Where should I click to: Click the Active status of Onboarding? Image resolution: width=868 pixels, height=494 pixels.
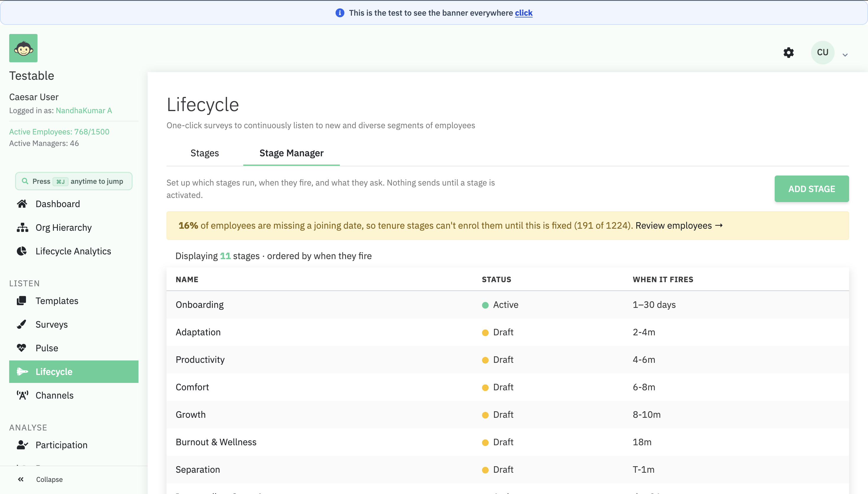point(500,305)
